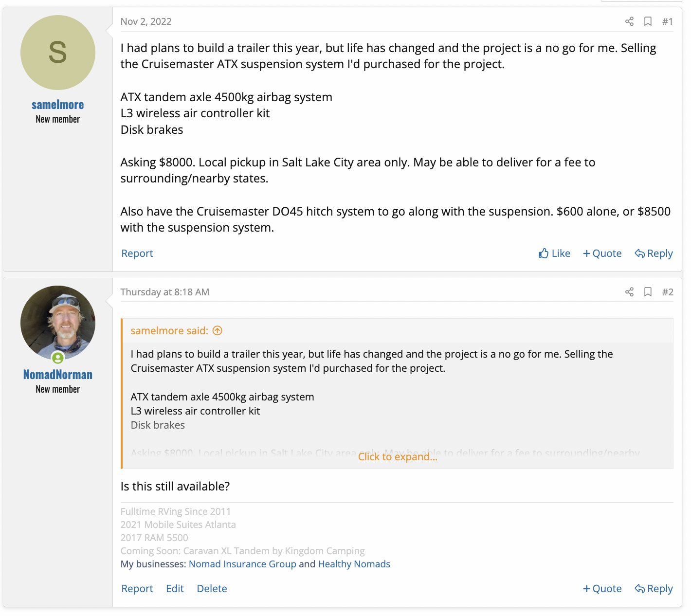Open permalink #2
The width and height of the screenshot is (691, 616).
[x=668, y=292]
